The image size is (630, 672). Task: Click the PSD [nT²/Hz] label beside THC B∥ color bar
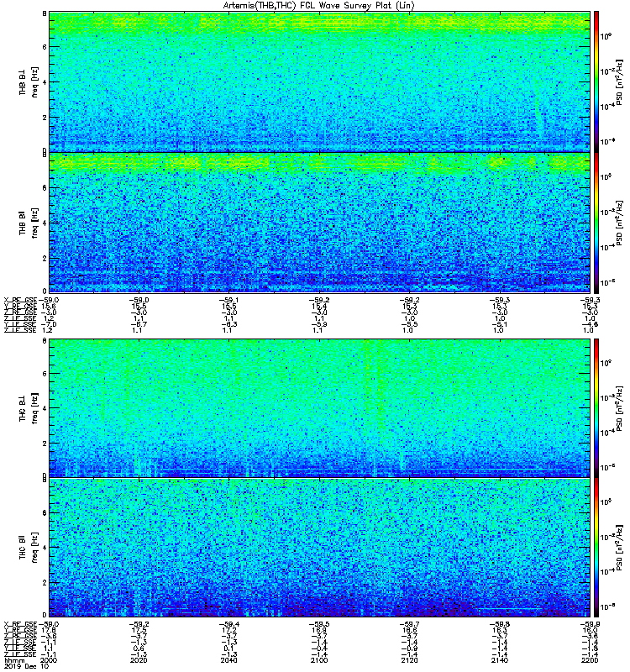[618, 548]
